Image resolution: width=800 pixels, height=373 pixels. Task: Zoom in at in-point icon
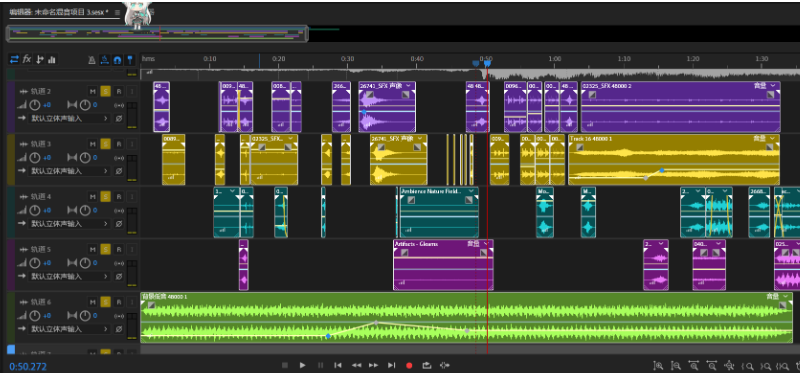click(748, 365)
